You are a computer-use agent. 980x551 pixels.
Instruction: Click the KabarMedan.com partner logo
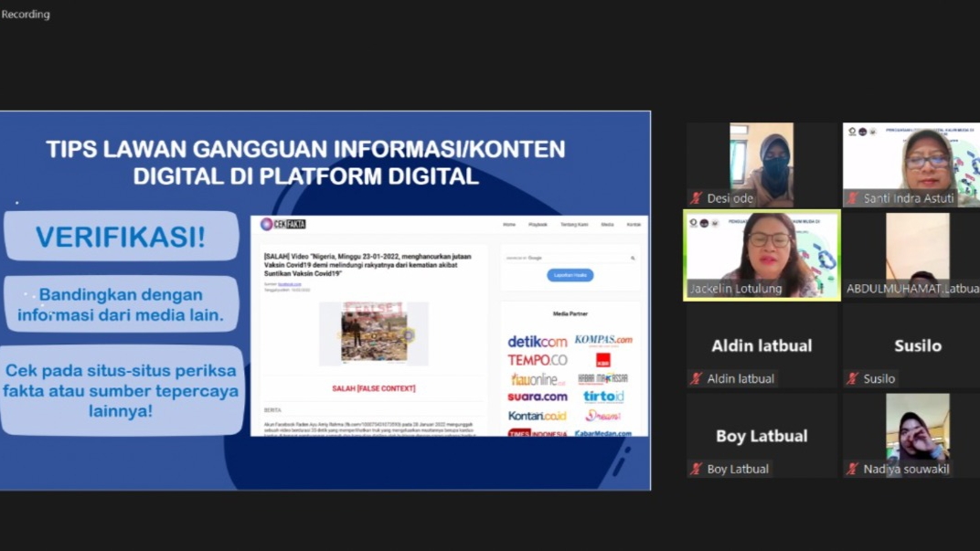603,433
